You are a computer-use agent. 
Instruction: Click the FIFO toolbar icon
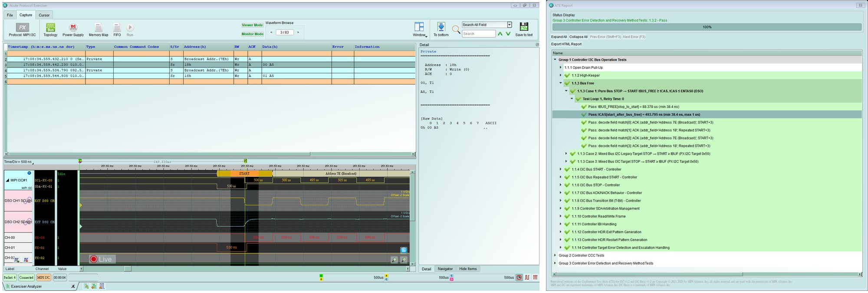117,27
